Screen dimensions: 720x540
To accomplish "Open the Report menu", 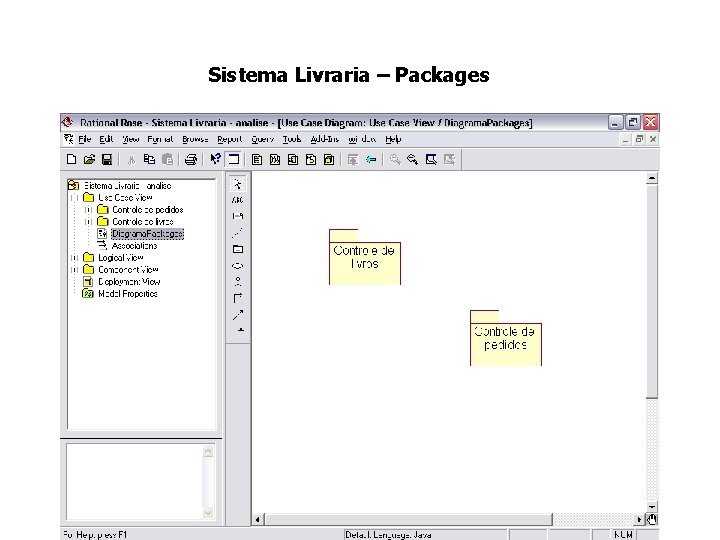I will click(x=230, y=139).
